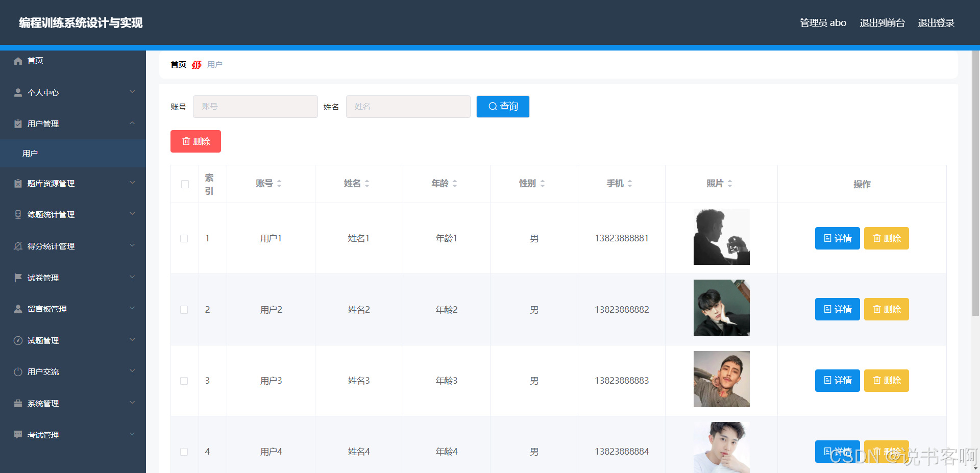The width and height of the screenshot is (980, 473).
Task: Click 退出到前台 in the top bar
Action: pyautogui.click(x=882, y=23)
